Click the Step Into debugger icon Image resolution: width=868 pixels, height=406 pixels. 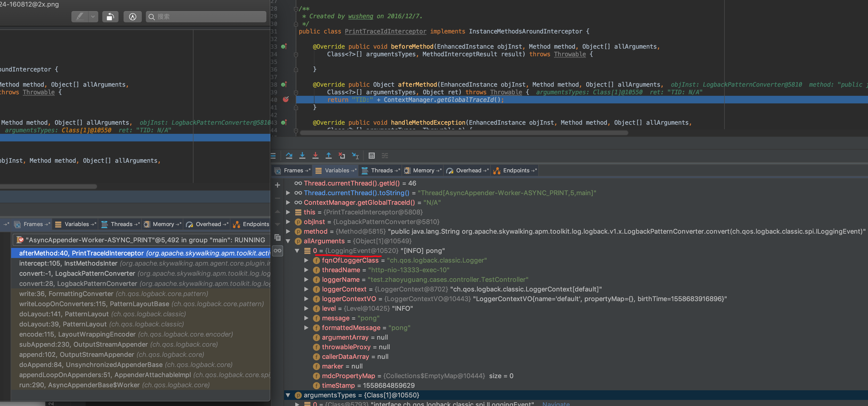pos(302,155)
